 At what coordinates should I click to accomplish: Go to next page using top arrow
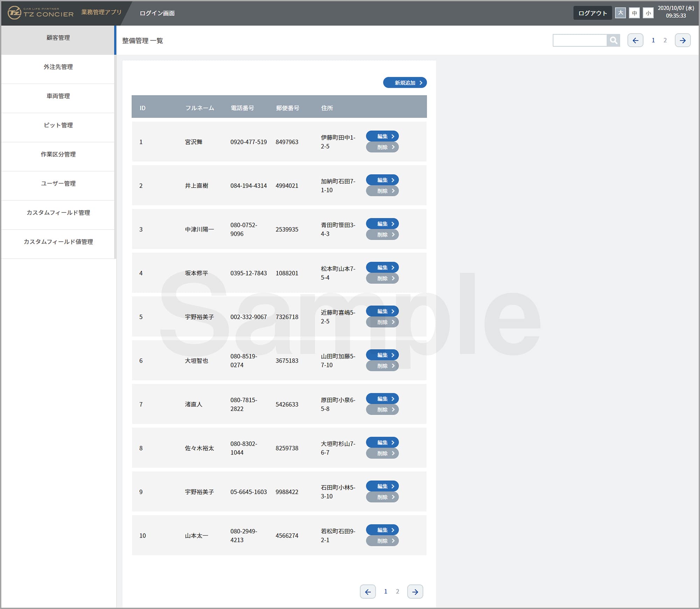click(x=682, y=40)
